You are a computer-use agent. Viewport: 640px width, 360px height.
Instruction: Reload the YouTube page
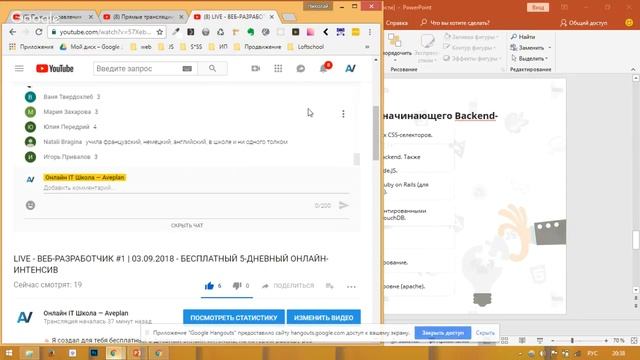pos(39,32)
